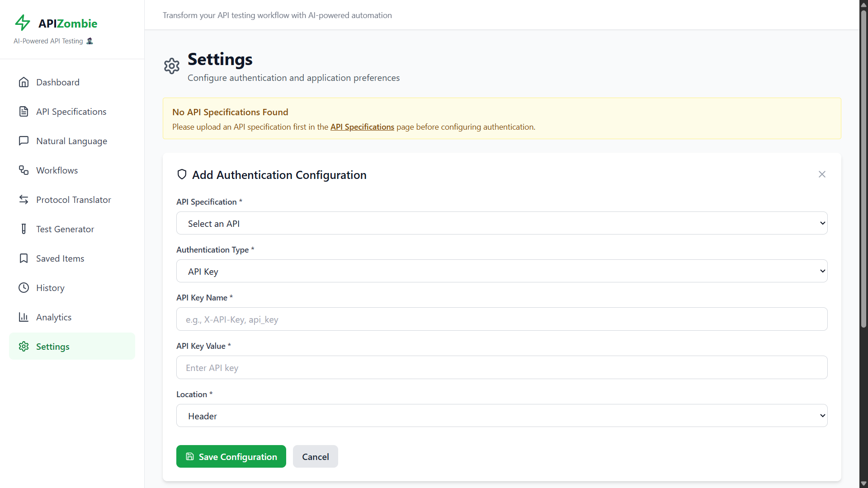The image size is (868, 488).
Task: Click the APIZombie lightning bolt logo
Action: [22, 23]
